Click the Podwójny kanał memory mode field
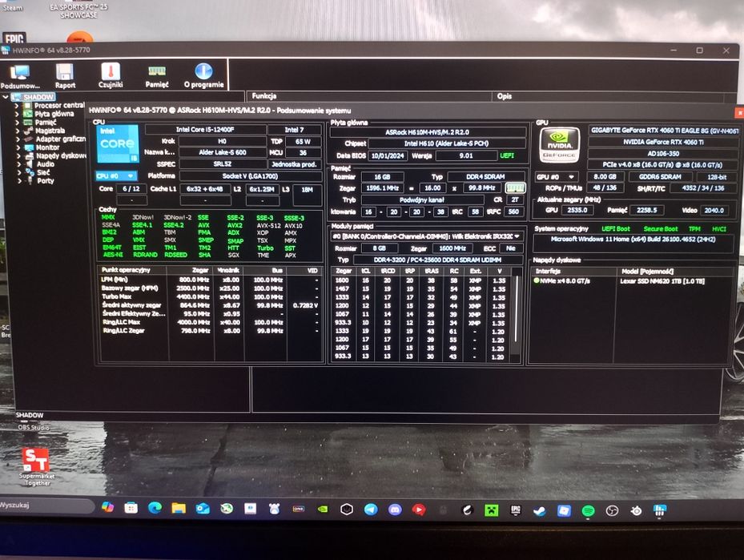 (421, 200)
